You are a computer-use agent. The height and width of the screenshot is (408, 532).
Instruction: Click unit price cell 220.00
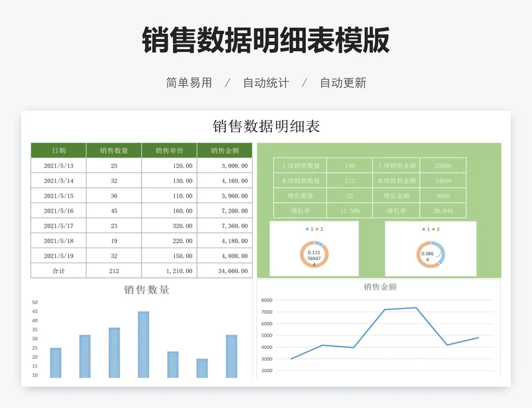pyautogui.click(x=170, y=241)
